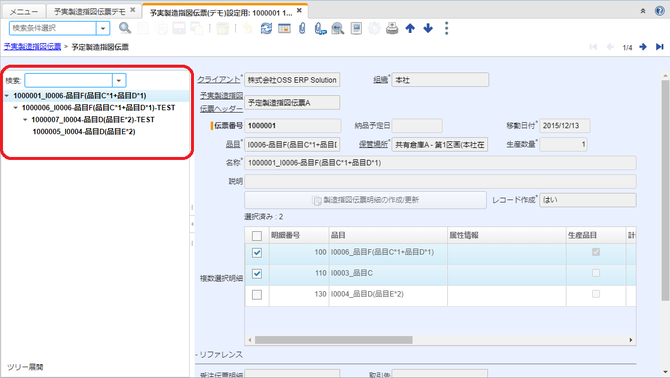Collapse header using double chevron icon
This screenshot has height=378, width=670.
coord(643,11)
